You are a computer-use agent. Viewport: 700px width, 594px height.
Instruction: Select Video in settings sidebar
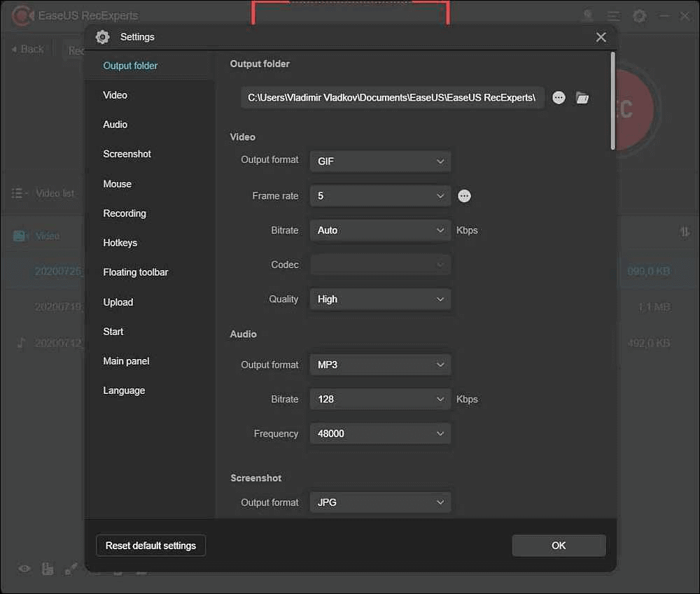click(115, 95)
